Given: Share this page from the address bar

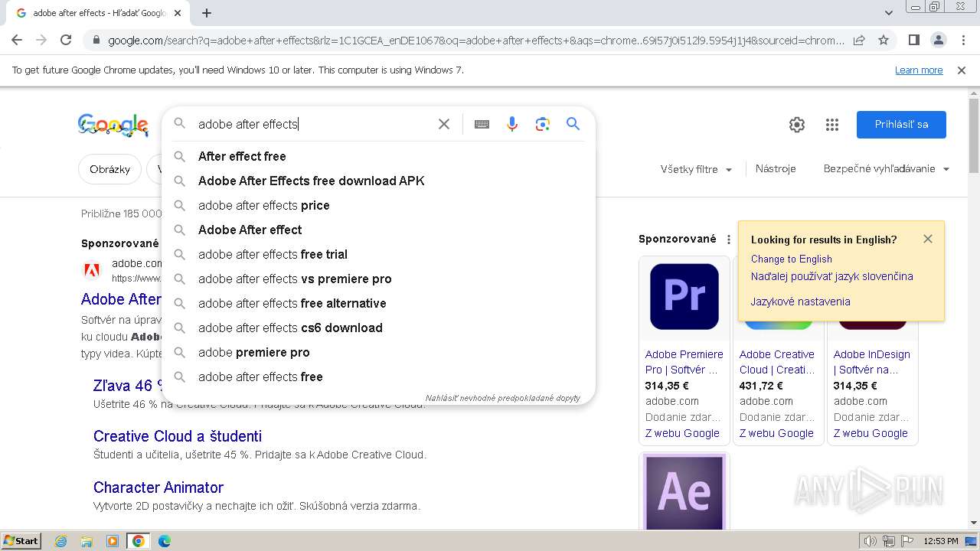Looking at the screenshot, I should click(859, 40).
